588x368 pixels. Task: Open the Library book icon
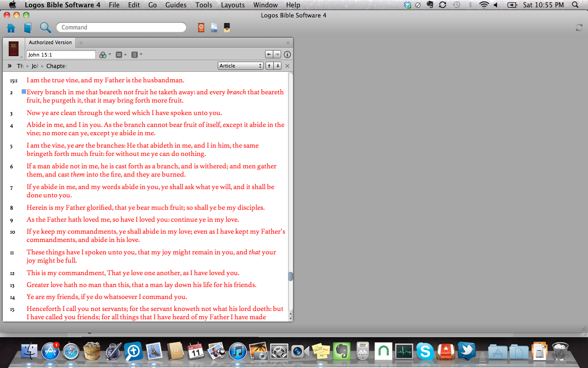28,28
